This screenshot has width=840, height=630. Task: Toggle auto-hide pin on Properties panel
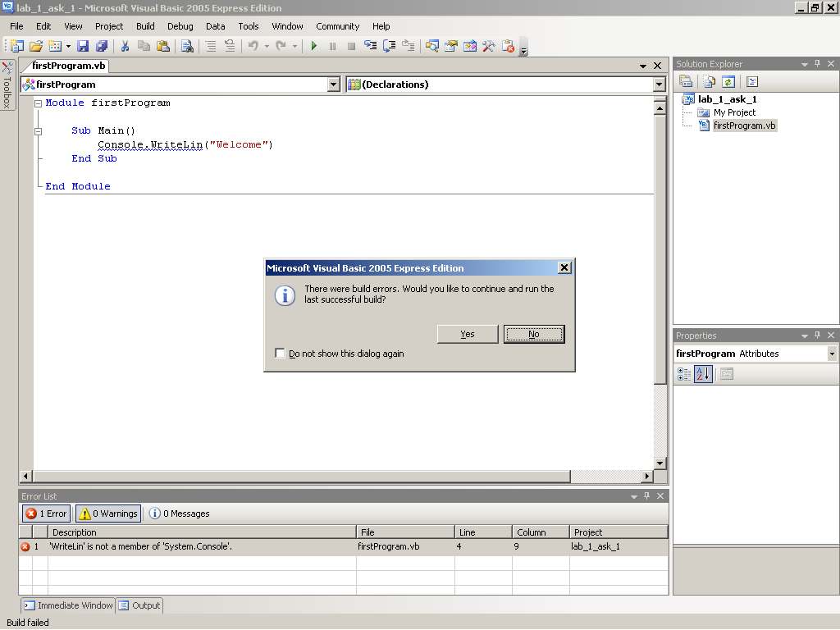coord(818,336)
